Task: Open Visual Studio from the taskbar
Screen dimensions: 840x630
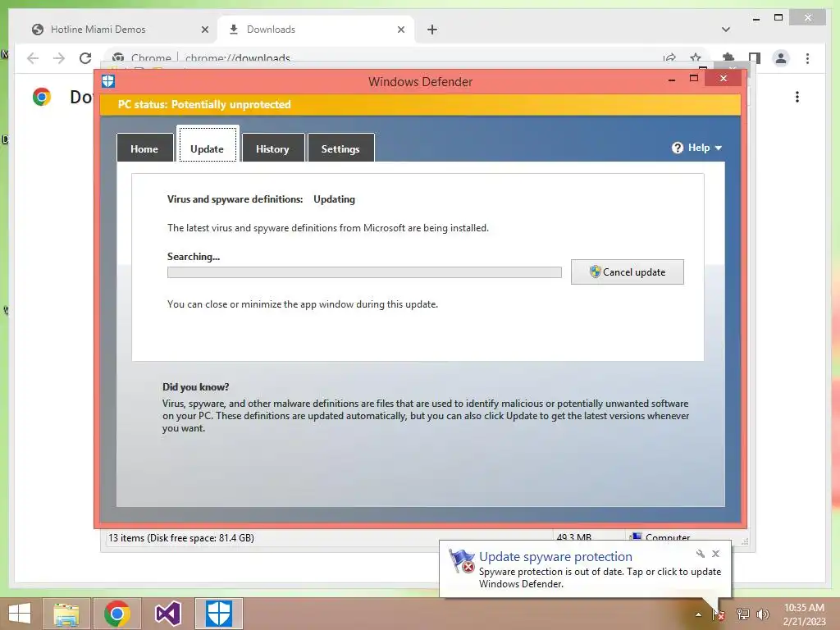Action: [x=167, y=614]
